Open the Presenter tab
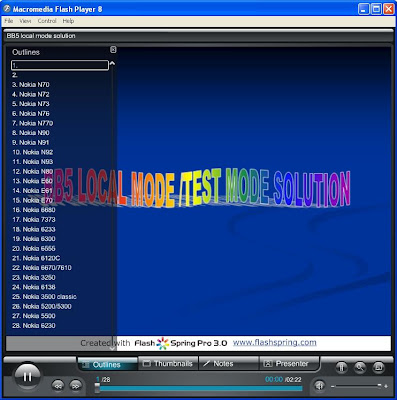 click(289, 363)
